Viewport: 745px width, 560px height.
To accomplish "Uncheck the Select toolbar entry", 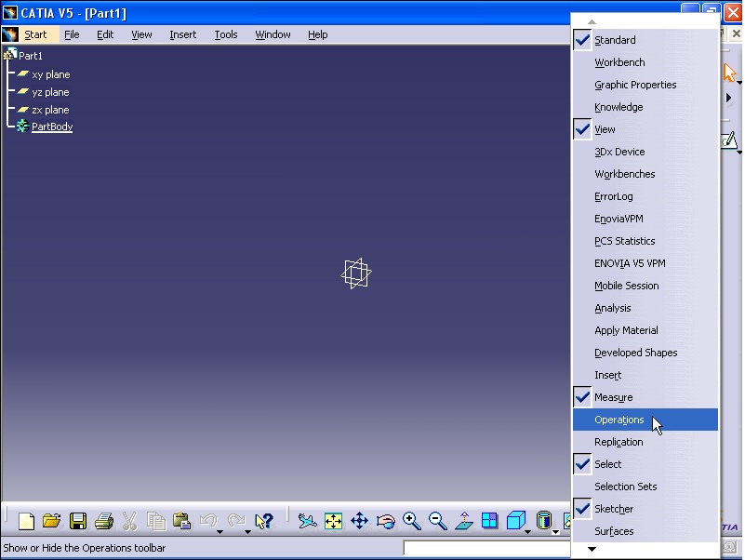I will [x=645, y=464].
